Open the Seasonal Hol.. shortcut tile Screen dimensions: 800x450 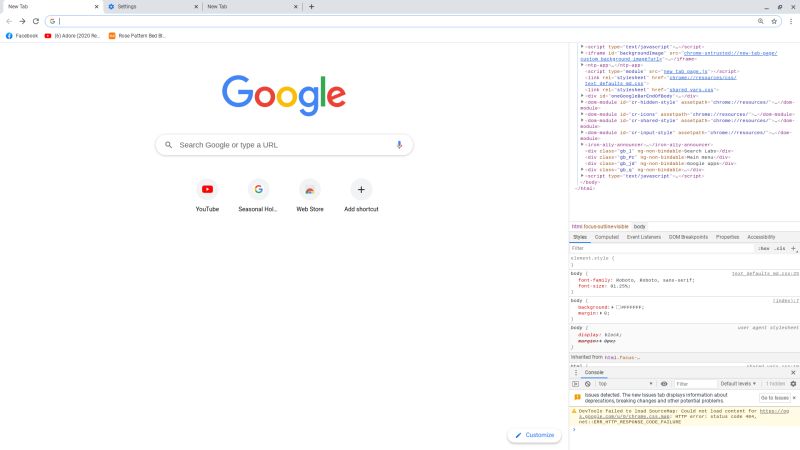point(258,196)
